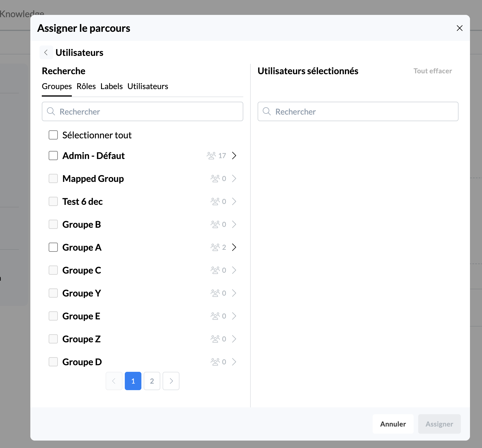Expand the Admin - Défaut group chevron
Image resolution: width=482 pixels, height=448 pixels.
coord(234,156)
